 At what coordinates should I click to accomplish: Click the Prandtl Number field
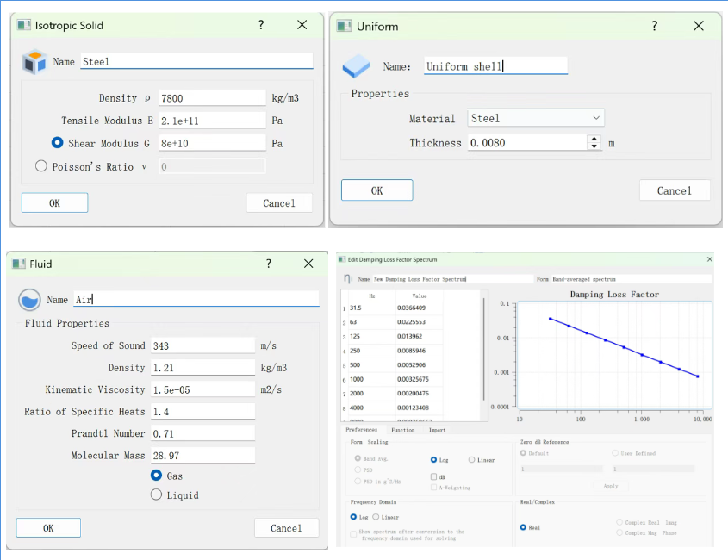tap(203, 433)
